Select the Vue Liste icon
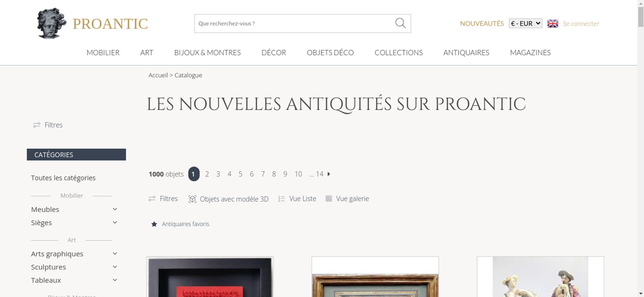 coord(281,199)
